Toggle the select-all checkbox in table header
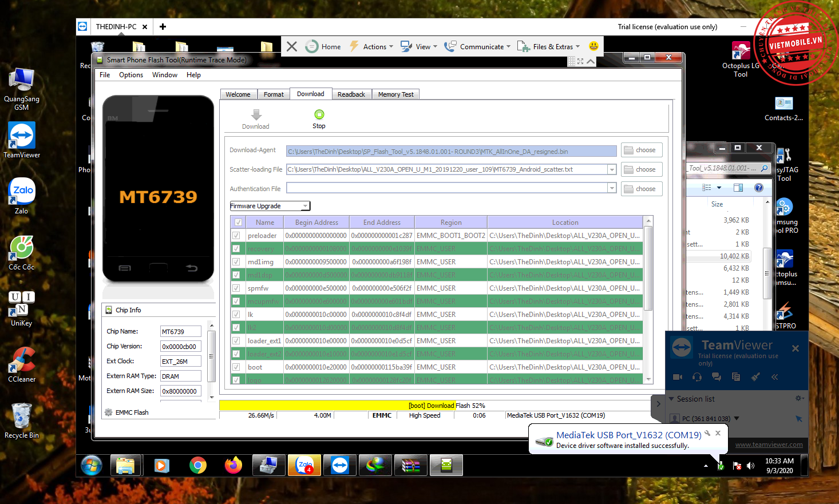 (238, 223)
